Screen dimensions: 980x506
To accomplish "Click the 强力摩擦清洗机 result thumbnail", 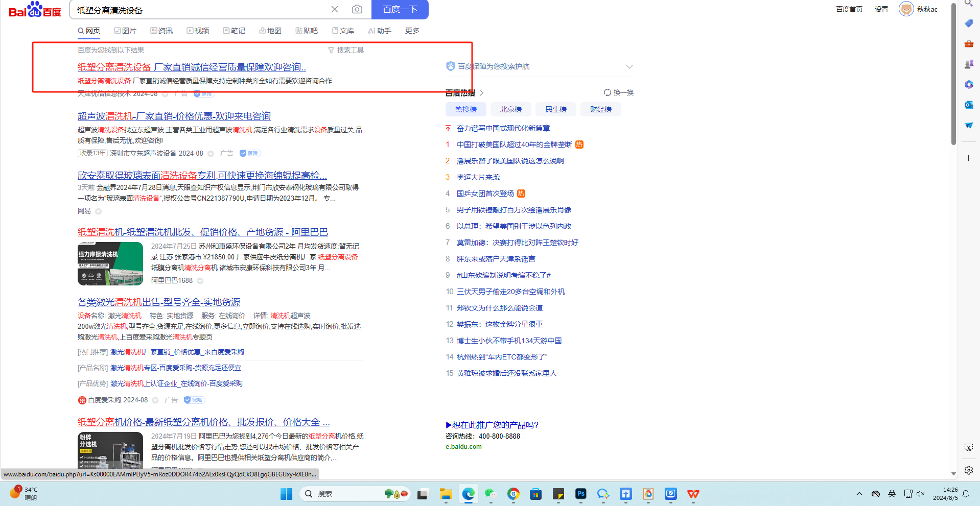I will [110, 263].
